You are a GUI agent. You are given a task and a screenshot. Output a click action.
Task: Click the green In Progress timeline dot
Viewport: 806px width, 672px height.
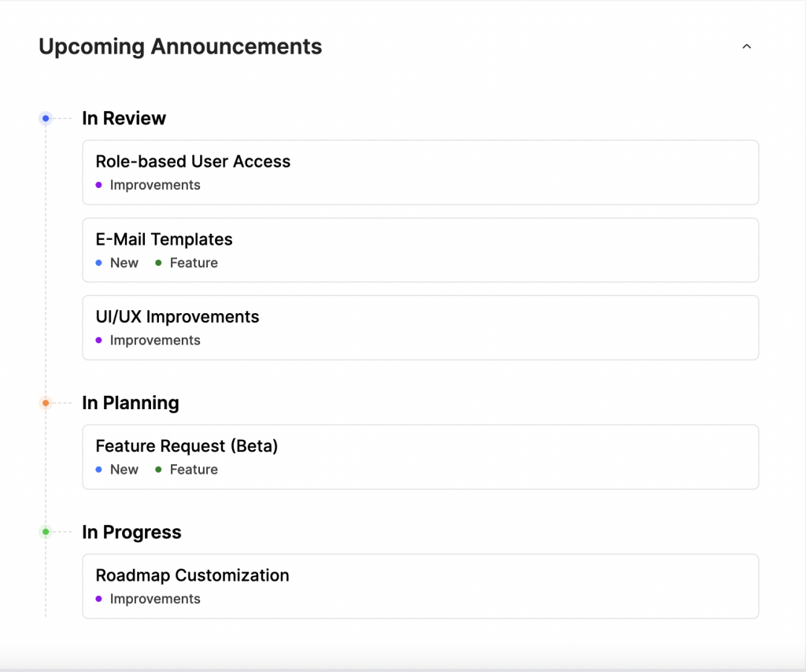click(46, 532)
